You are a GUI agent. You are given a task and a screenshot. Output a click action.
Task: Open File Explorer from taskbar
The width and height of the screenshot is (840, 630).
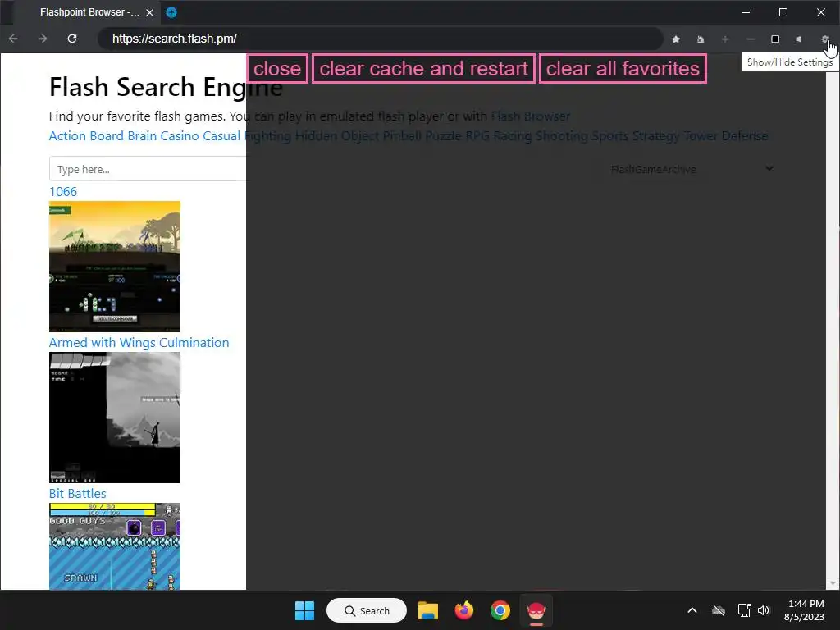(x=428, y=610)
